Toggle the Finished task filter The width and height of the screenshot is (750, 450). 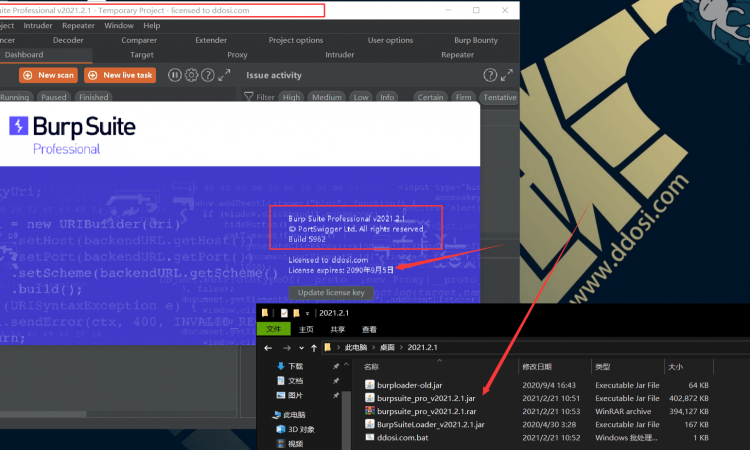click(x=94, y=97)
